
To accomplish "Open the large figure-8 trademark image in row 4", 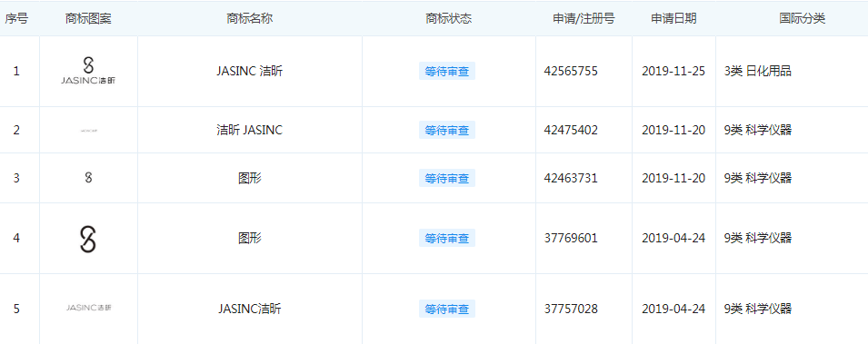I will [88, 239].
